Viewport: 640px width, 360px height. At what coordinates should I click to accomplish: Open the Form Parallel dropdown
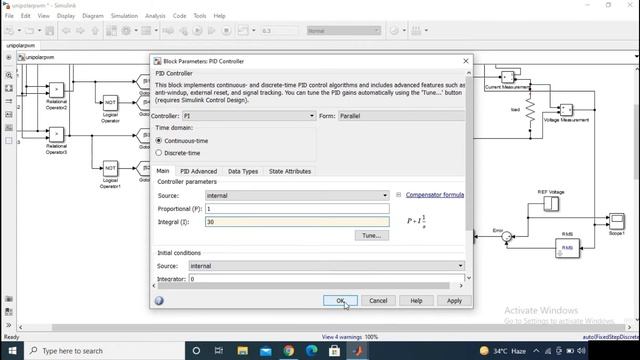(402, 116)
